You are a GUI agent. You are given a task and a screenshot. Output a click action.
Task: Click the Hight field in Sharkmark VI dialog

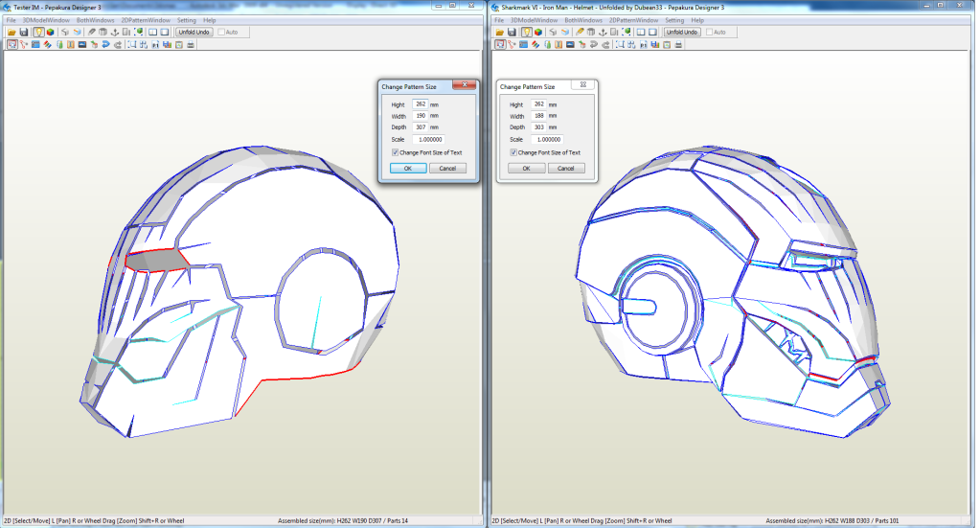click(x=538, y=104)
